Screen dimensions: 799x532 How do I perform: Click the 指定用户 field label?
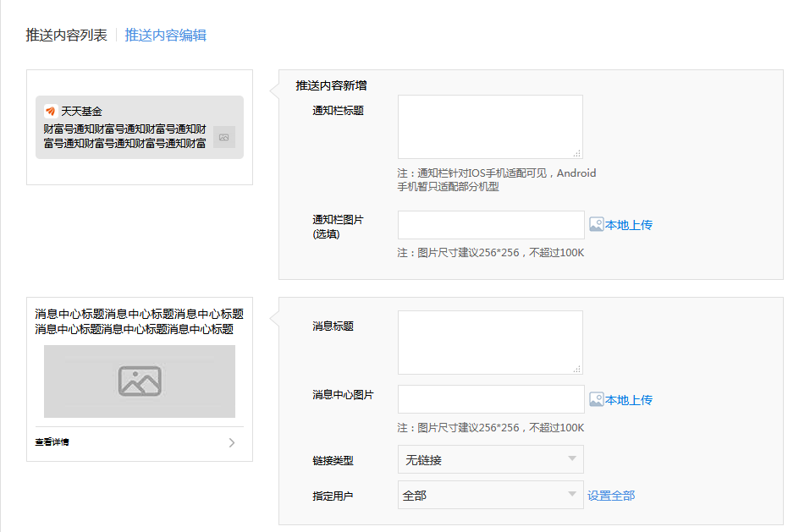(333, 496)
